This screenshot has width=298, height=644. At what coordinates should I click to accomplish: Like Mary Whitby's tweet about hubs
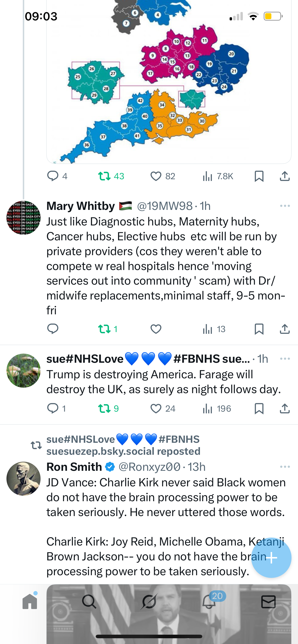tap(156, 329)
